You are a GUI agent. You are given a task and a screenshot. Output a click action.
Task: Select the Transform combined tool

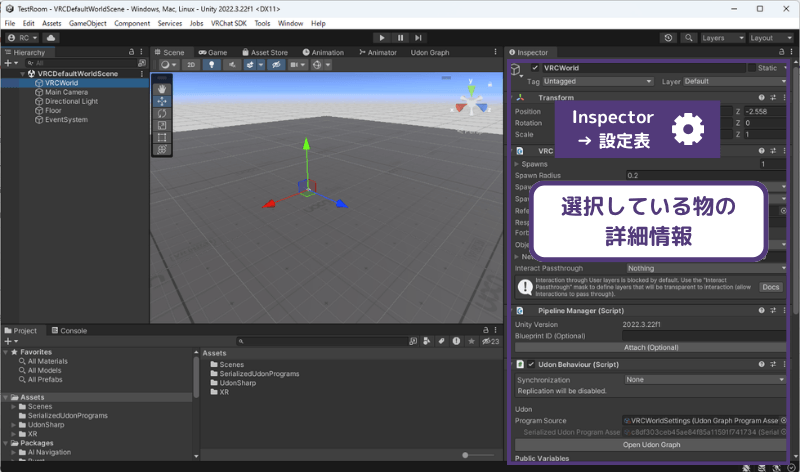162,150
